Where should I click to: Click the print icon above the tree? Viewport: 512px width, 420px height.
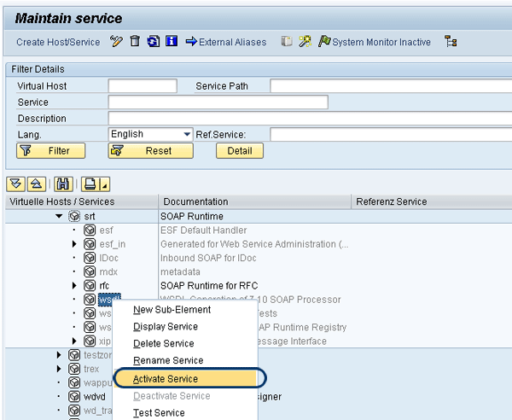click(x=90, y=184)
